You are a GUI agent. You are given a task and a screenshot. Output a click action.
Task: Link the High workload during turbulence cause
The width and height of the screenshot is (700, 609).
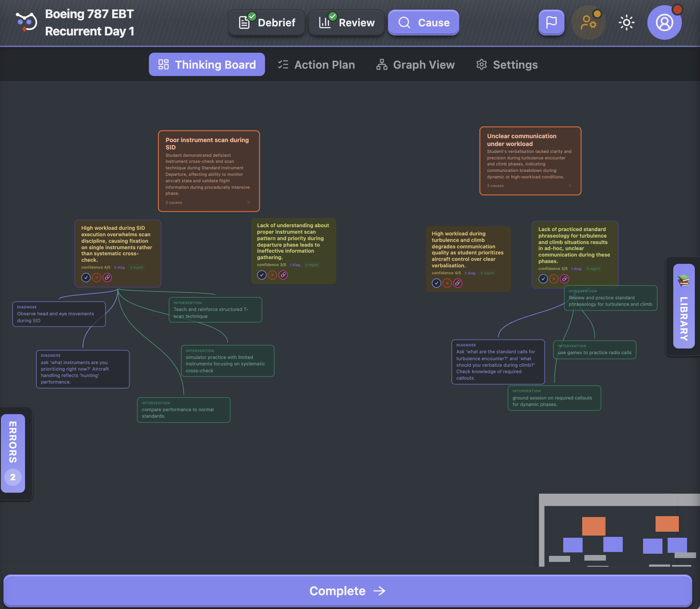click(458, 283)
